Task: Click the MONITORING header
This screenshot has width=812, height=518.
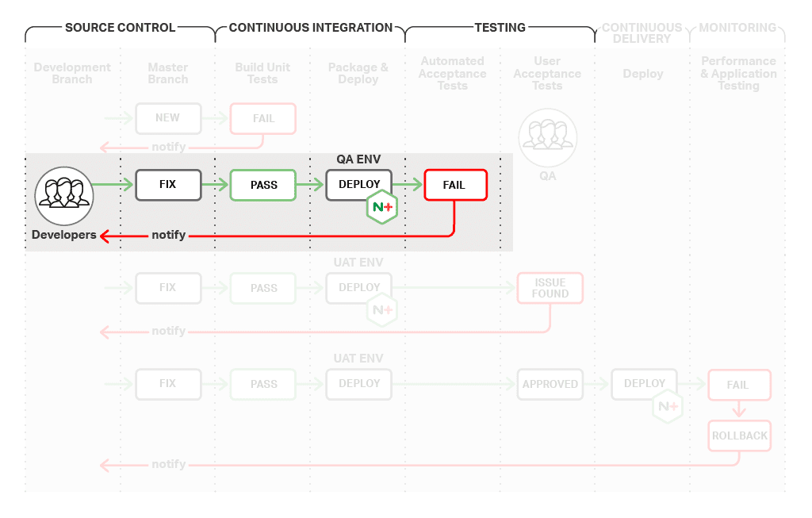Action: pyautogui.click(x=737, y=28)
